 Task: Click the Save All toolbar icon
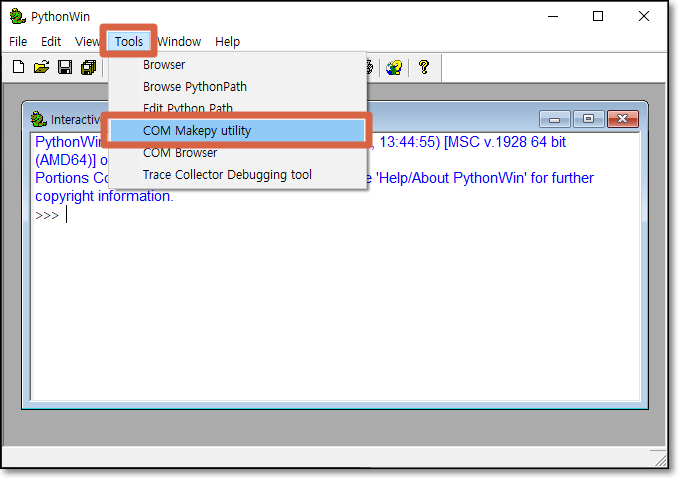(x=89, y=67)
